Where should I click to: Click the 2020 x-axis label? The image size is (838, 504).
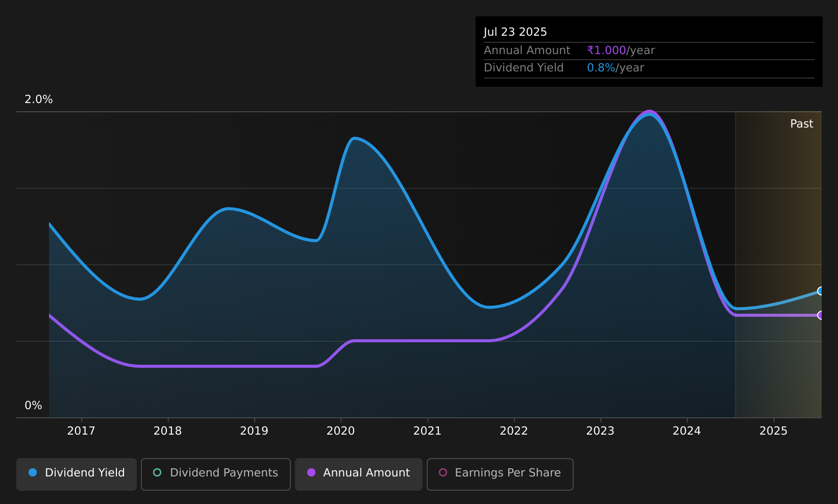point(340,431)
